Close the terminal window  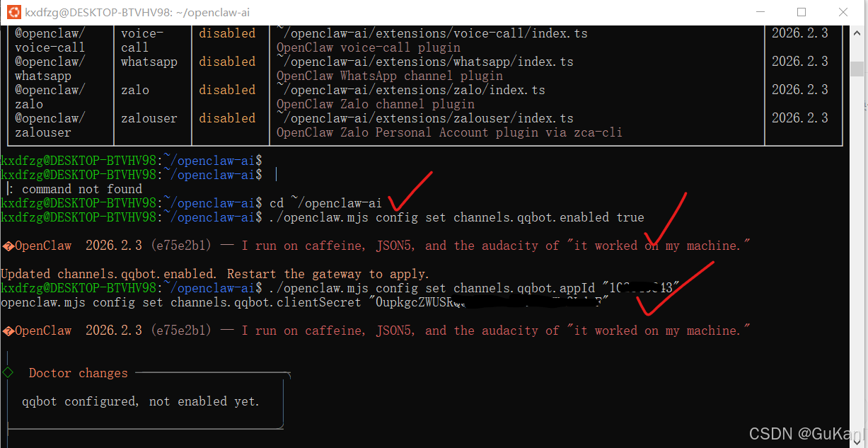click(843, 12)
